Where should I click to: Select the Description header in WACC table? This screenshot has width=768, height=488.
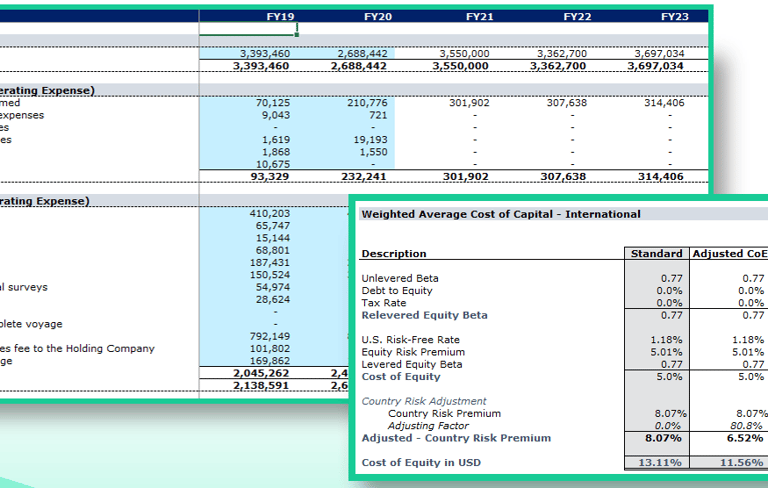pyautogui.click(x=394, y=254)
